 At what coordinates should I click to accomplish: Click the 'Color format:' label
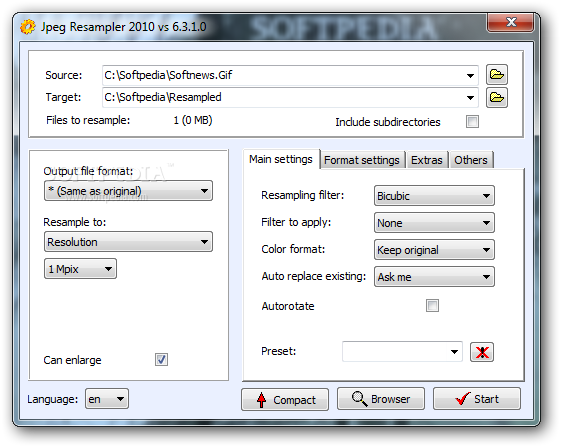[293, 249]
